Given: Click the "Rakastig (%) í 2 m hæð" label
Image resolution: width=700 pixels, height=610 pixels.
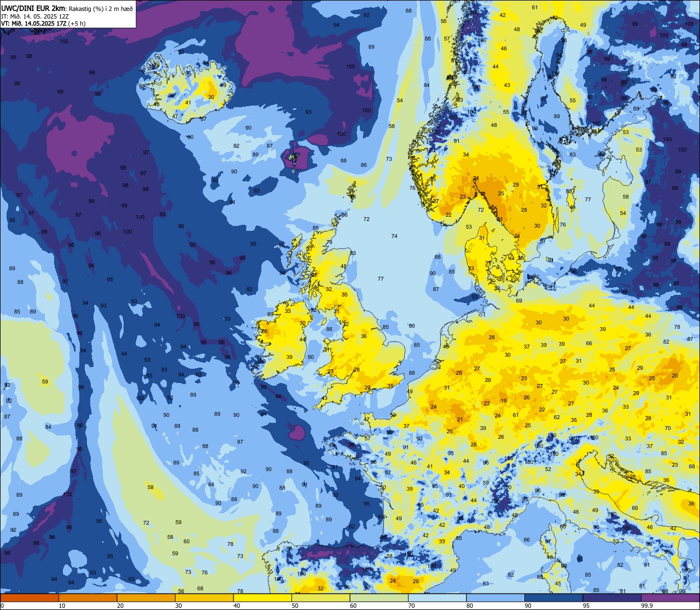Looking at the screenshot, I should click(101, 9).
